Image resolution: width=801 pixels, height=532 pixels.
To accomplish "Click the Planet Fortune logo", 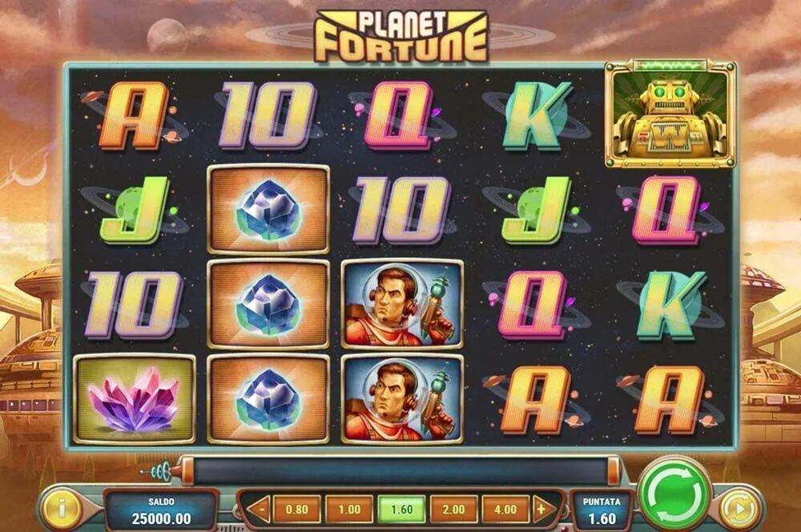I will pyautogui.click(x=401, y=37).
